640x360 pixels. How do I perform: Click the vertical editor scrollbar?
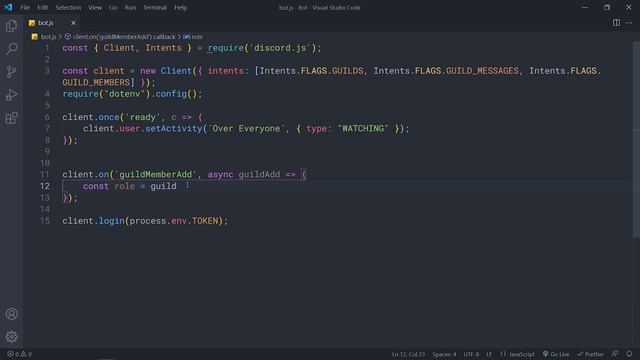click(636, 139)
